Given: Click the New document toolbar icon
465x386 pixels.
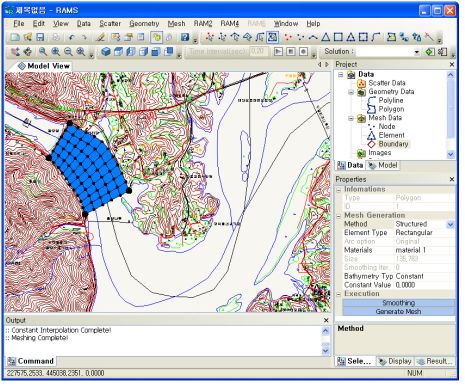Looking at the screenshot, I should click(x=15, y=37).
